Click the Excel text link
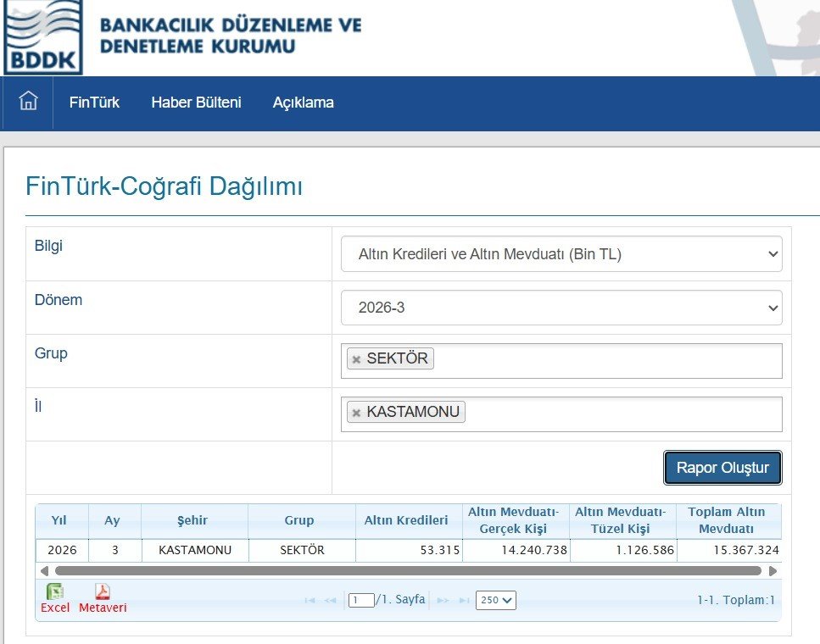This screenshot has height=644, width=820. (x=55, y=608)
